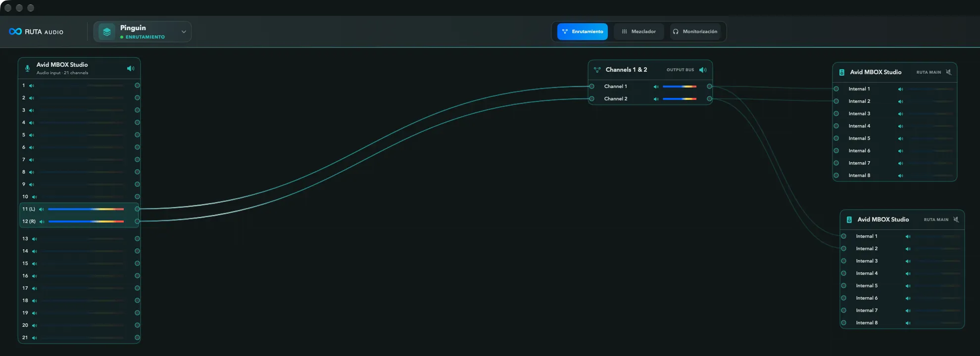980x356 pixels.
Task: Click the microphone icon of Avid MBOX input
Action: point(28,68)
